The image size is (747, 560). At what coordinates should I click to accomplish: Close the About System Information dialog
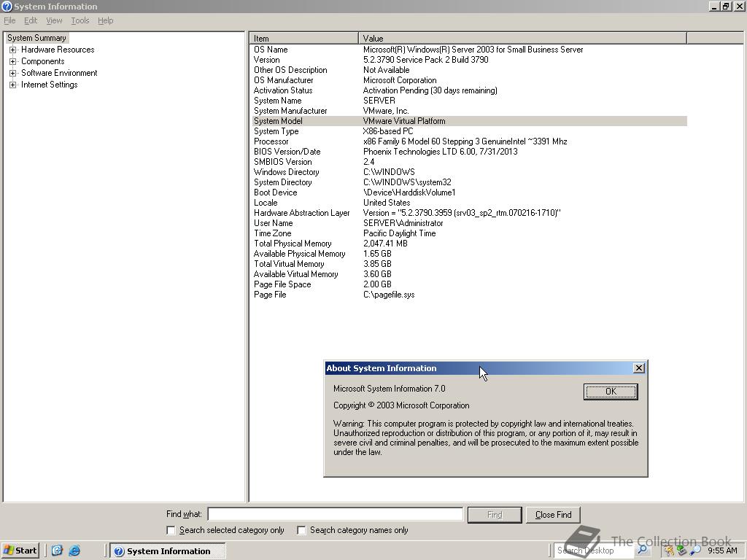pos(639,368)
